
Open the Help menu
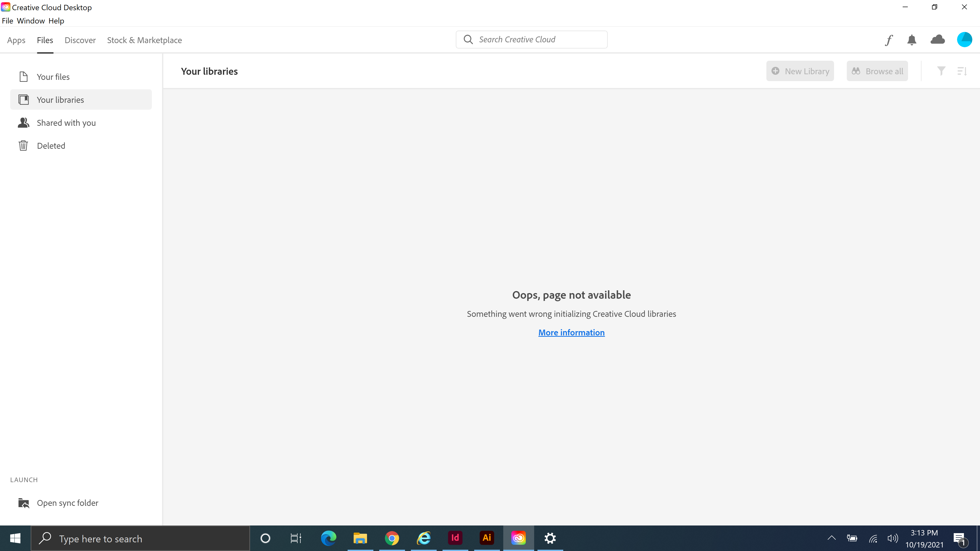(x=56, y=20)
